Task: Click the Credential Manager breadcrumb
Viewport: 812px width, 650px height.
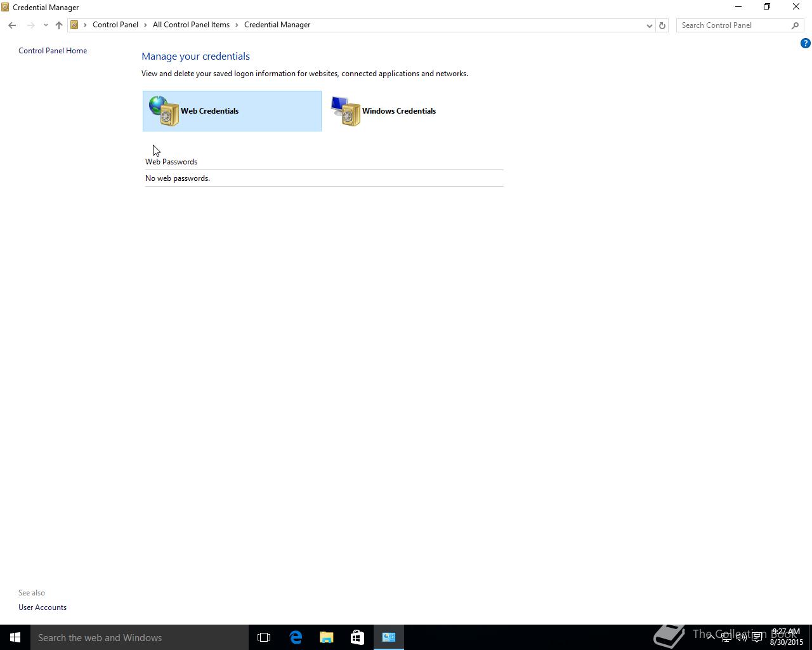Action: click(x=277, y=25)
